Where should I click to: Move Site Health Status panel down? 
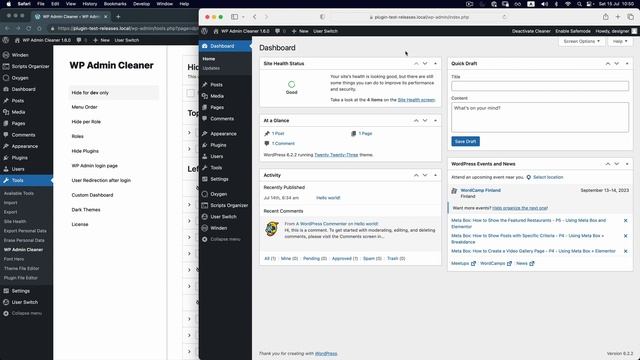tap(425, 64)
